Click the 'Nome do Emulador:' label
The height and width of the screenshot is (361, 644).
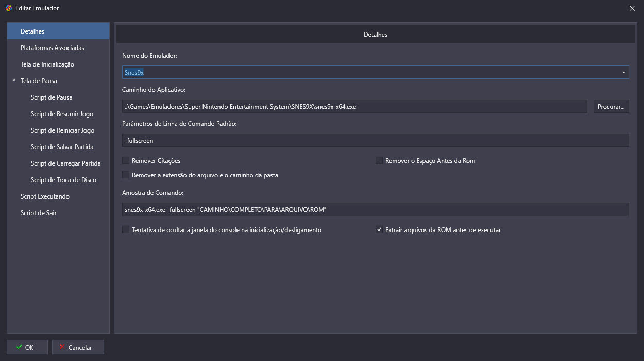point(149,56)
